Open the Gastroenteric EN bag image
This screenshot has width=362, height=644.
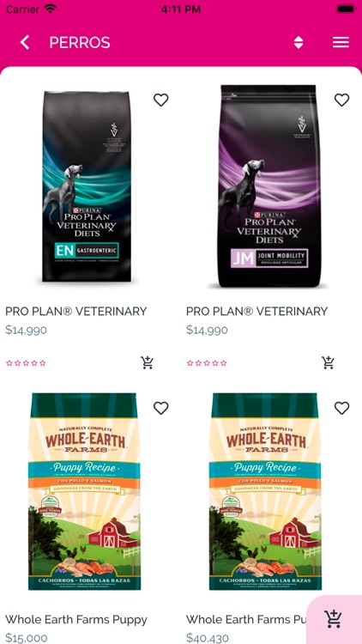pyautogui.click(x=87, y=186)
